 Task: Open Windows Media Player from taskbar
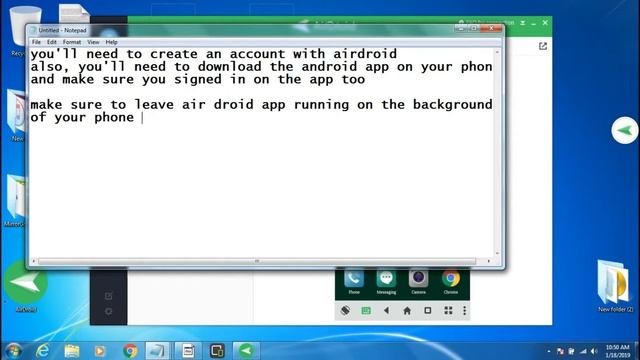pos(100,351)
